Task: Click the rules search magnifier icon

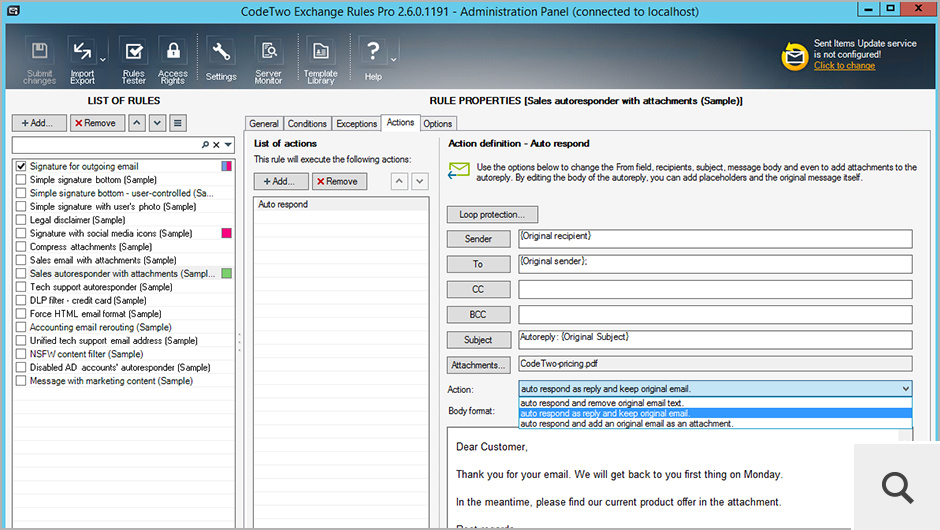Action: click(x=205, y=144)
